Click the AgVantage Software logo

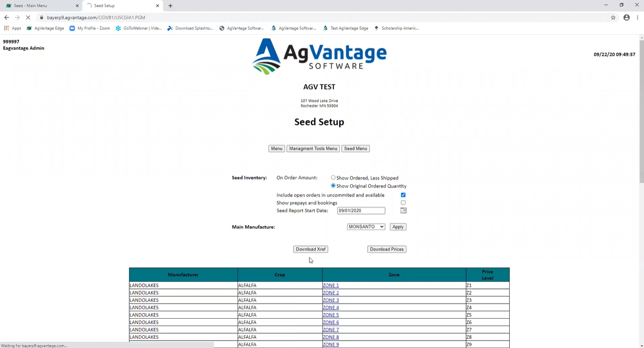point(319,56)
